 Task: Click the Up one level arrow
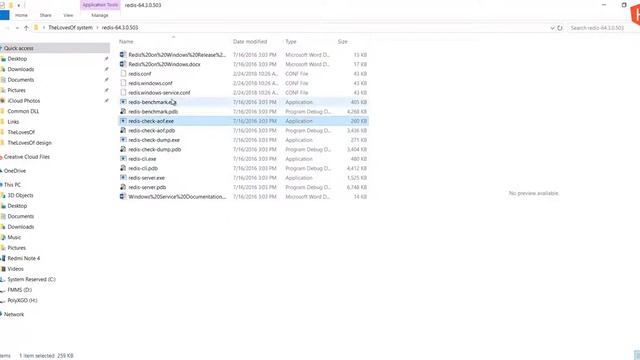click(x=26, y=28)
